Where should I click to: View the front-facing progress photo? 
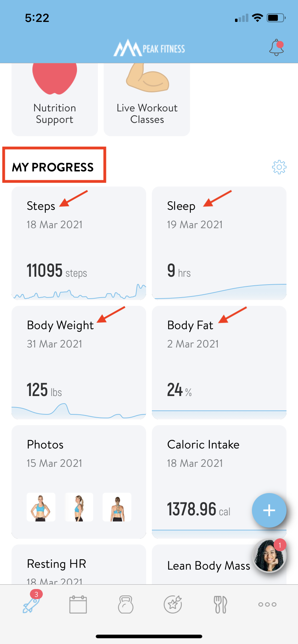pyautogui.click(x=41, y=507)
